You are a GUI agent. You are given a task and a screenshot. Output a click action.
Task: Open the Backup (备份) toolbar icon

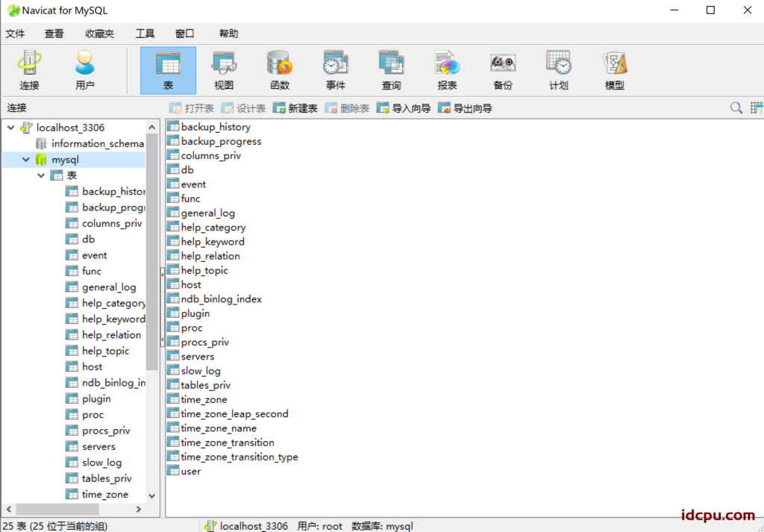pyautogui.click(x=503, y=71)
